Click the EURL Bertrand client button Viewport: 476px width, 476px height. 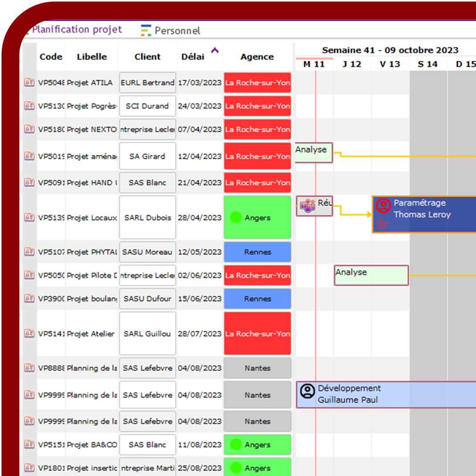[x=147, y=83]
